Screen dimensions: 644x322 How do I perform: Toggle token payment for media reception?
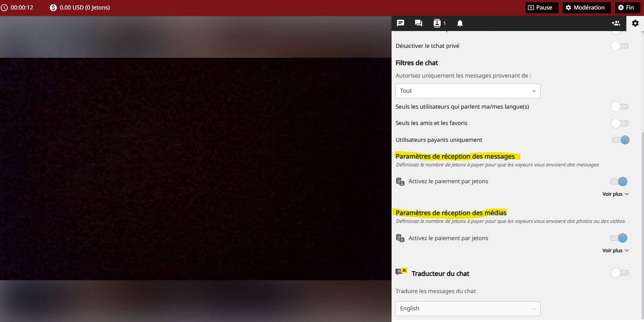(x=619, y=238)
